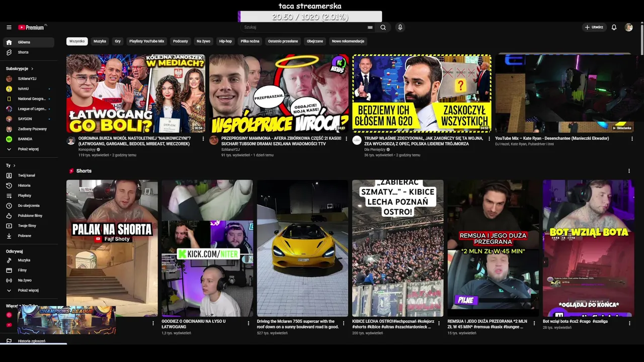Open Pobrane downloads

(29, 236)
